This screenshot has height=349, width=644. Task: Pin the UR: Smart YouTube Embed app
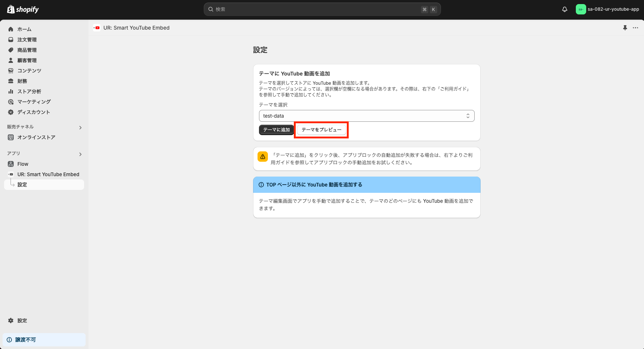coord(625,28)
